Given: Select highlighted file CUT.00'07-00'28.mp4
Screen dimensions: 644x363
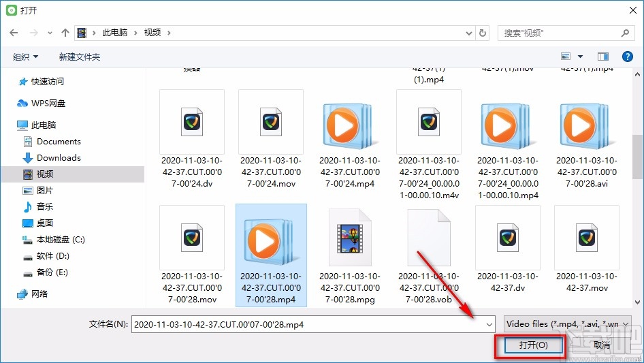Looking at the screenshot, I should (271, 255).
